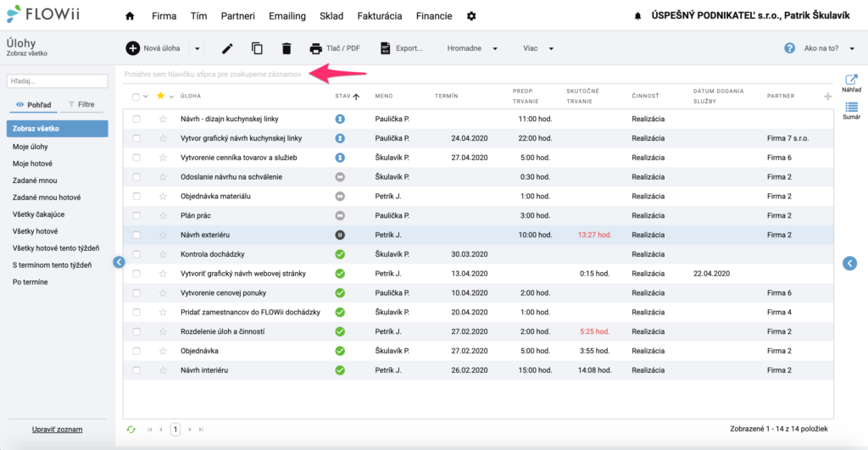
Task: Star the Objednávka task row
Action: [x=163, y=351]
